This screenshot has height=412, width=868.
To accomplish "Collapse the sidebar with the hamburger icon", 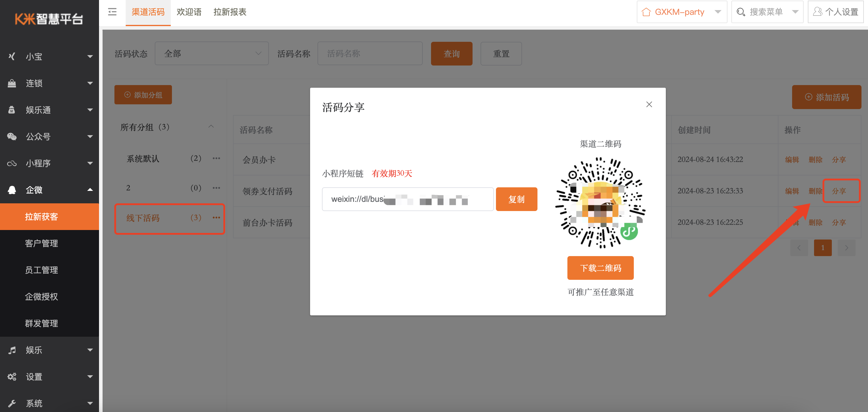I will click(112, 12).
